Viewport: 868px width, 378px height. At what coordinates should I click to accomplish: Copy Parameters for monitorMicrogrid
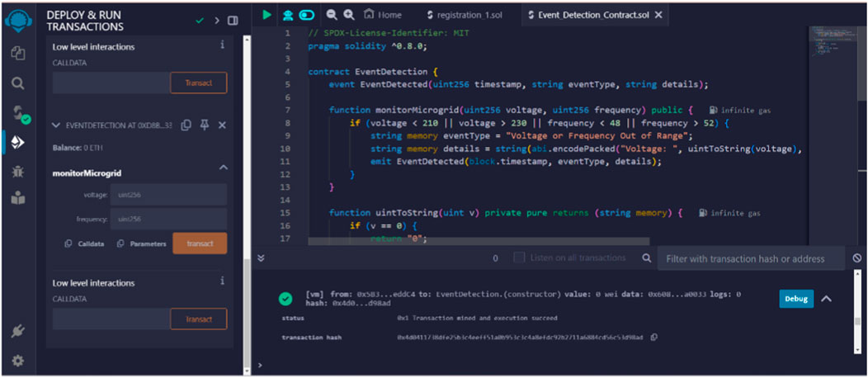(141, 243)
